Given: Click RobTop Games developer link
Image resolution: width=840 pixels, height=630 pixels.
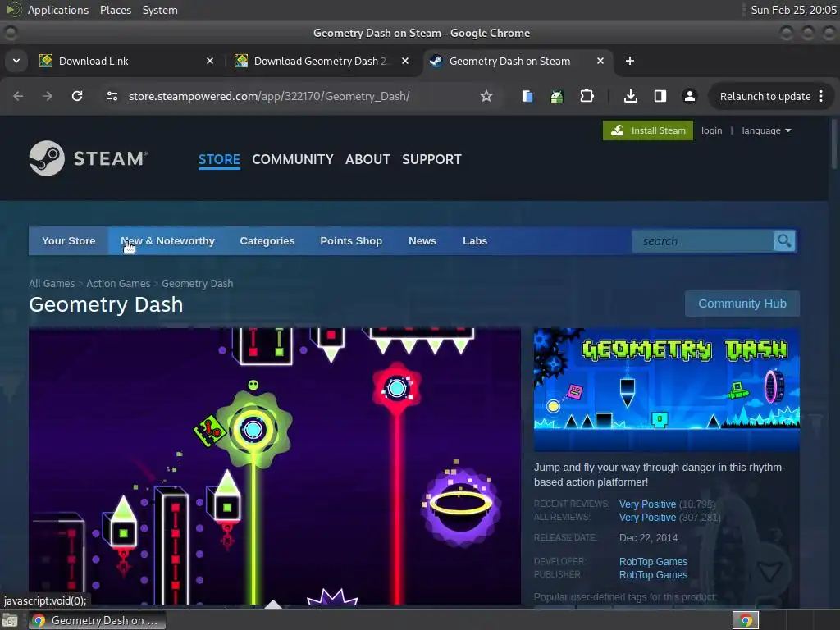Looking at the screenshot, I should pos(653,561).
